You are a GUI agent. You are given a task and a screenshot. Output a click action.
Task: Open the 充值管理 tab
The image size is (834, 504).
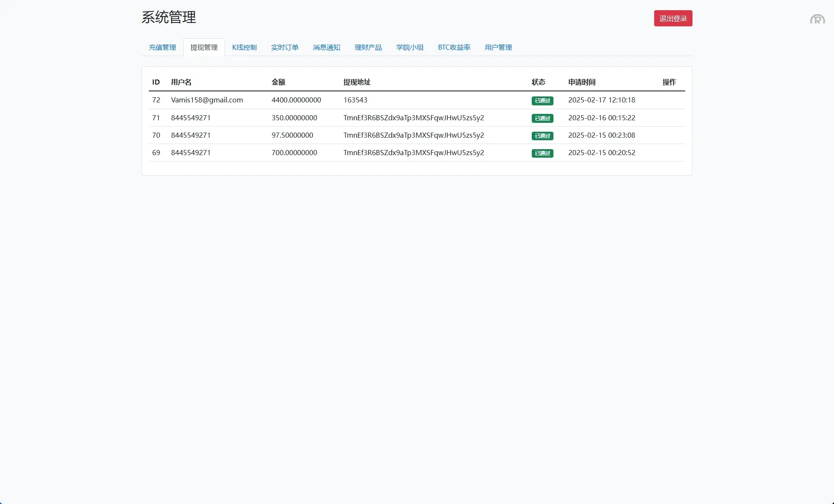click(162, 47)
